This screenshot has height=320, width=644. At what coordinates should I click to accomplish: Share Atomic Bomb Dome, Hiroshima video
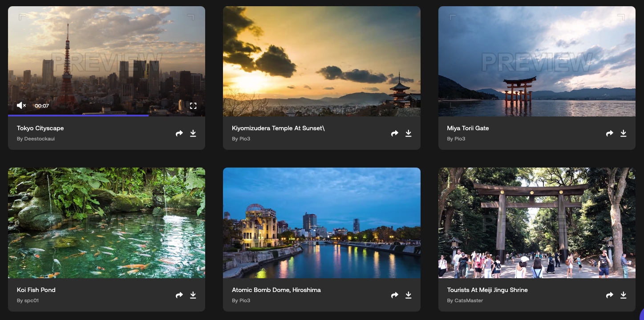click(394, 295)
